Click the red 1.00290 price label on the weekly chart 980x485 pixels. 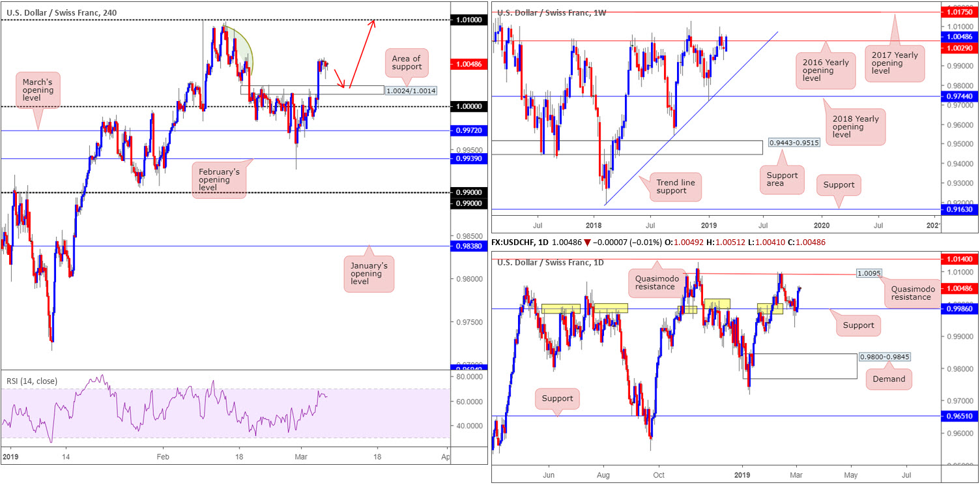pyautogui.click(x=960, y=48)
